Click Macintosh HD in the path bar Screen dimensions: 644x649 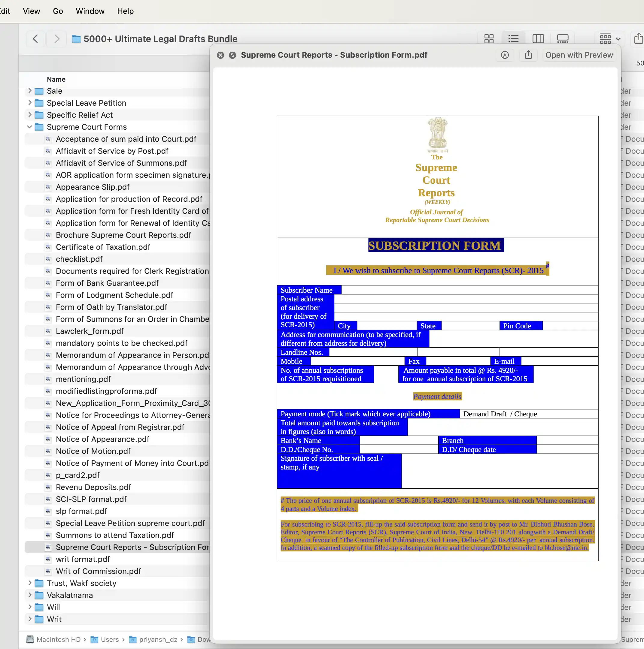coord(53,639)
